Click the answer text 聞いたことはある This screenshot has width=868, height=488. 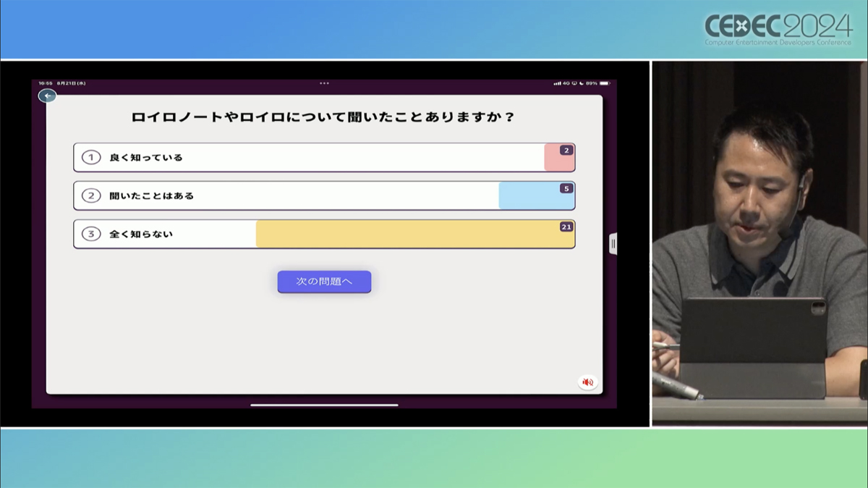point(152,195)
